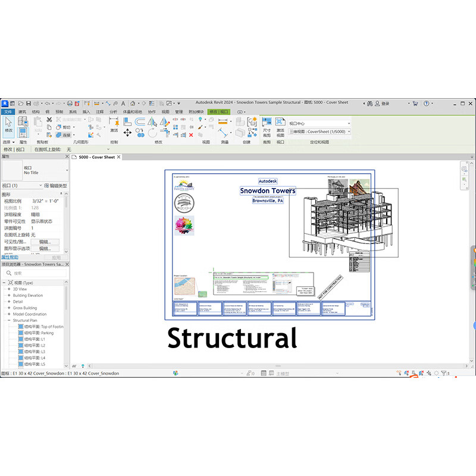Screen dimensions: 476x476
Task: Click the Properties palette icon in 属性 panel
Action: tap(23, 133)
